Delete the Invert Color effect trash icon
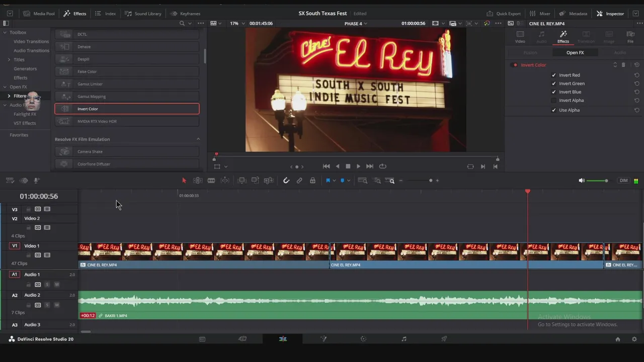Image resolution: width=644 pixels, height=362 pixels. click(x=623, y=65)
